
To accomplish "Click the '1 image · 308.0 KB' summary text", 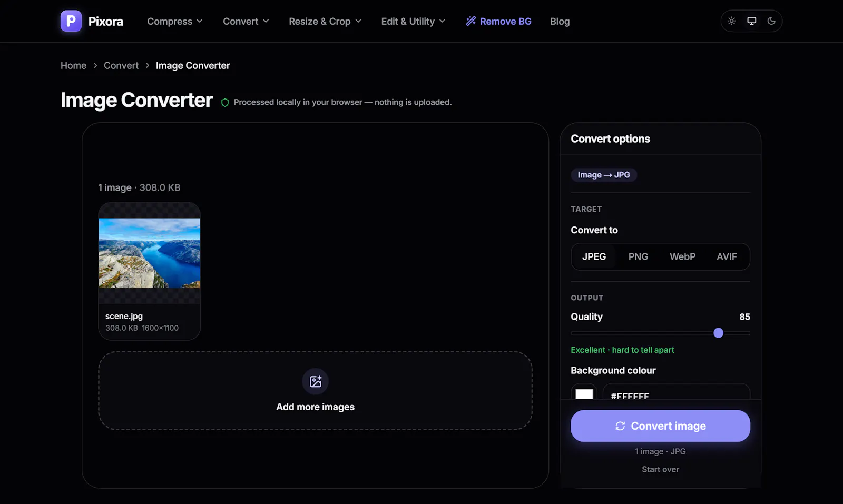I will (139, 187).
